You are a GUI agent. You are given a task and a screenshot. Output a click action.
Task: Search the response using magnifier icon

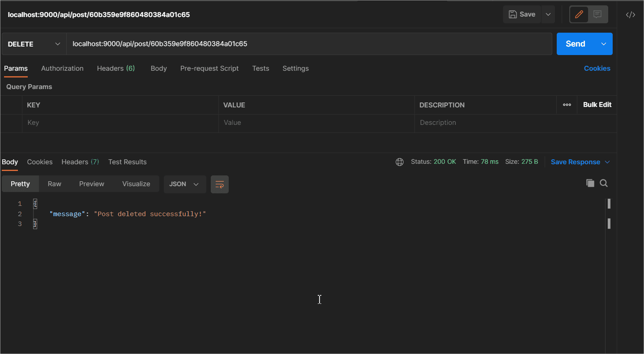click(x=604, y=183)
